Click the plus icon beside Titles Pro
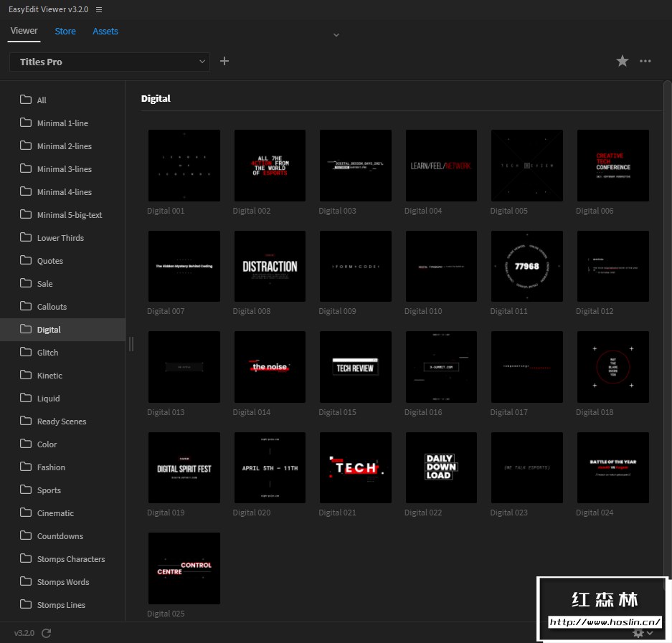 [x=224, y=62]
